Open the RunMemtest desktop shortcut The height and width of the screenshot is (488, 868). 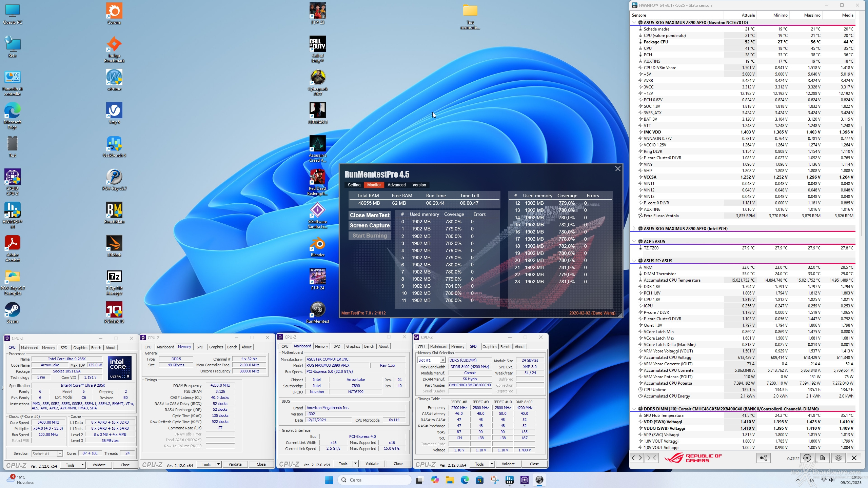(x=318, y=312)
